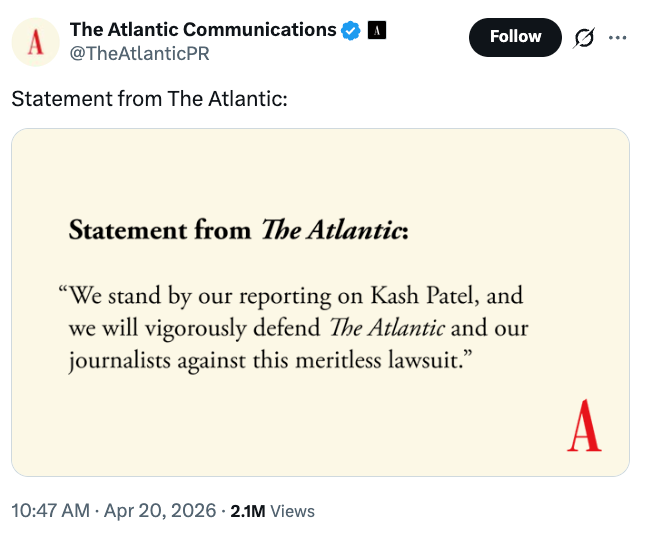Click the bold image heading 'Statement from The Atlantic:'
This screenshot has height=535, width=645.
click(x=238, y=231)
